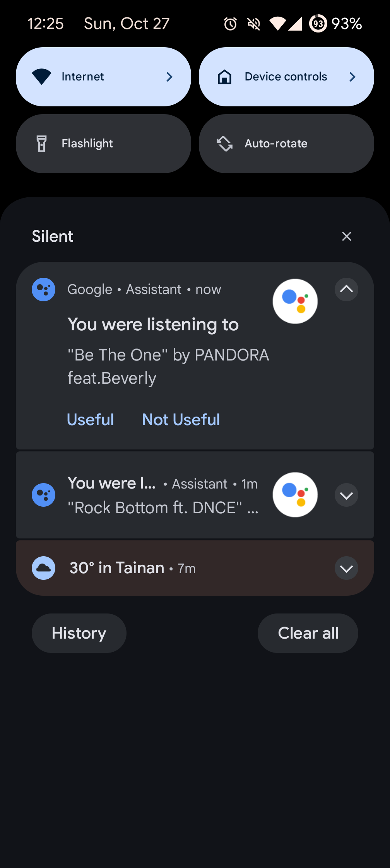The width and height of the screenshot is (390, 868).
Task: Tap the Google Assistant logo in first notification
Action: pos(295,301)
